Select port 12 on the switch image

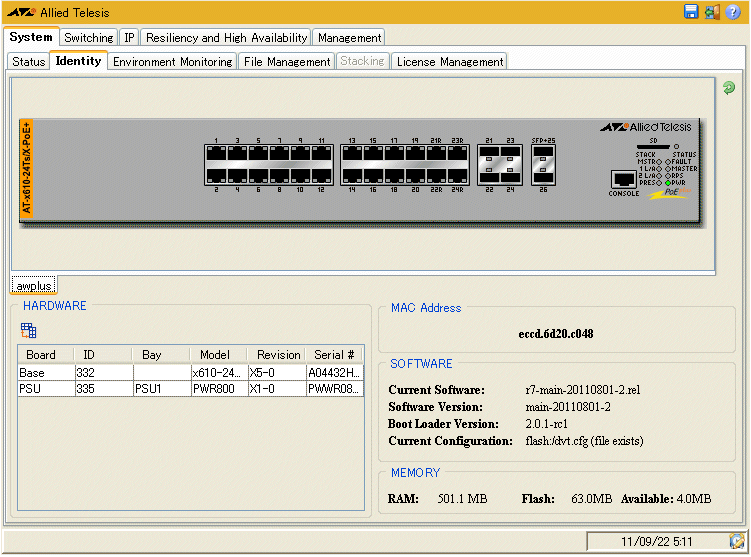point(321,176)
